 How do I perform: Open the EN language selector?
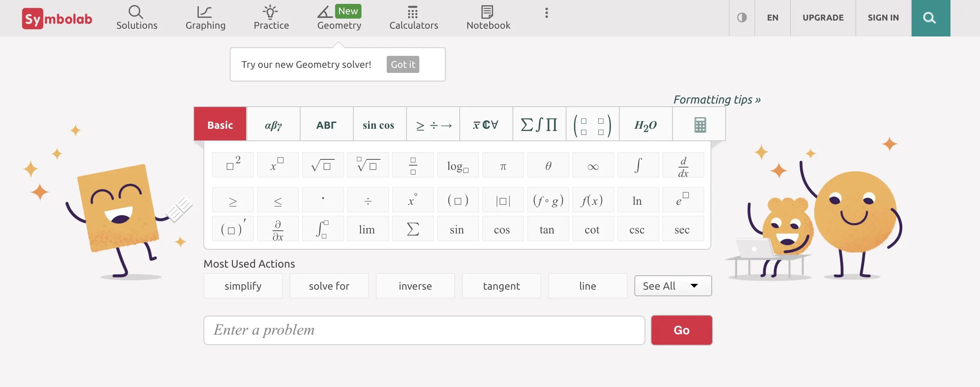click(x=772, y=17)
